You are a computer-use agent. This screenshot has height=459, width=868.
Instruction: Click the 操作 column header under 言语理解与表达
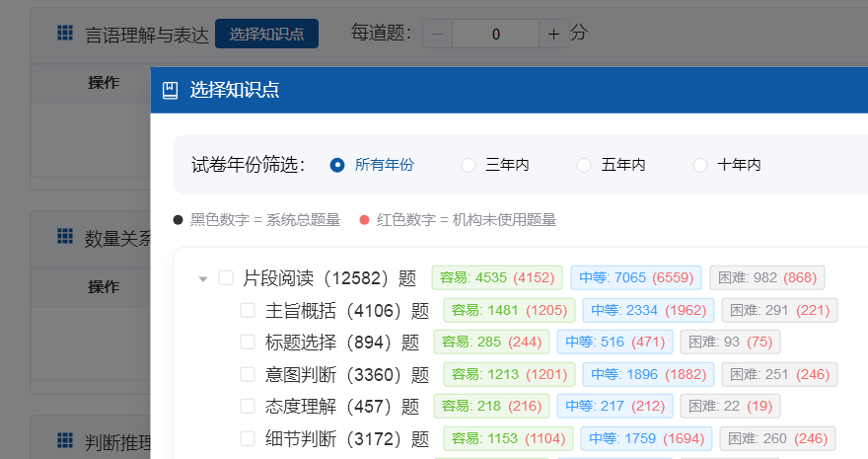tap(104, 83)
